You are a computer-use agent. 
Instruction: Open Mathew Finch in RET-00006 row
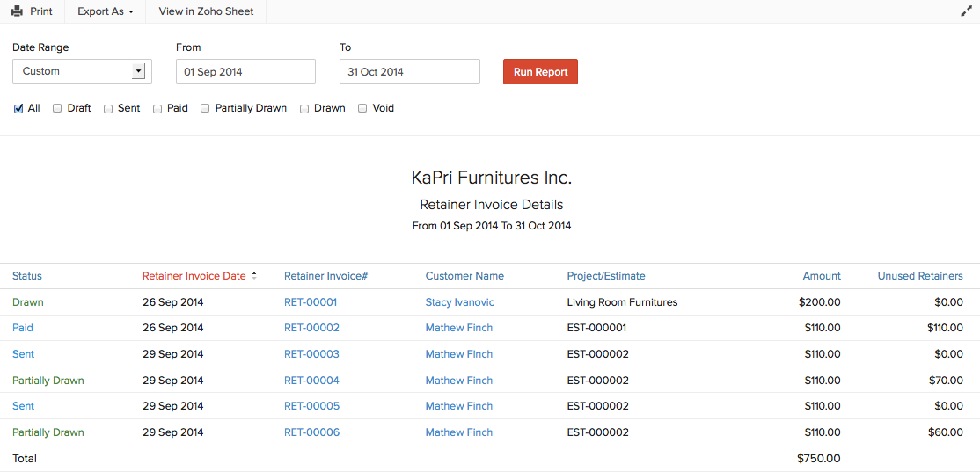(x=458, y=432)
